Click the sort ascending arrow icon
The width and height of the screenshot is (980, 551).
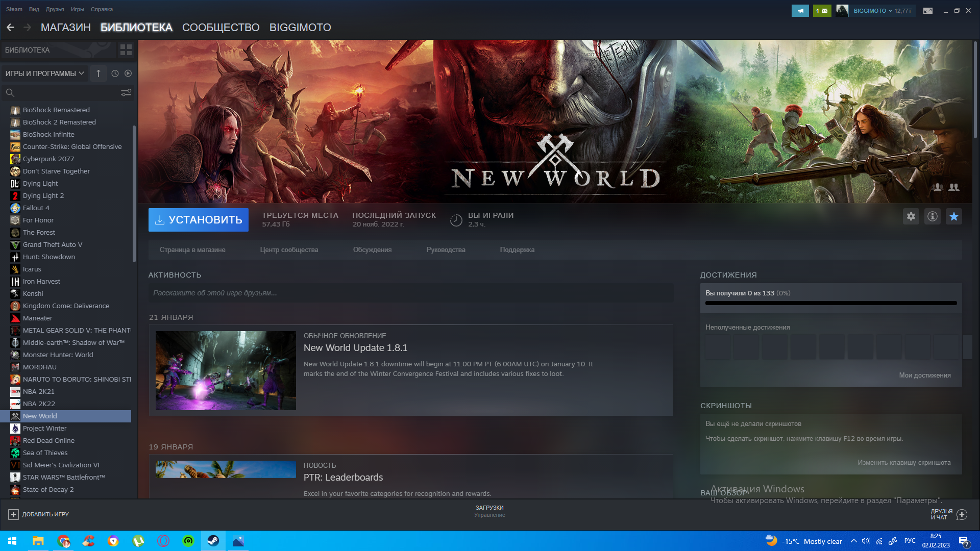99,73
